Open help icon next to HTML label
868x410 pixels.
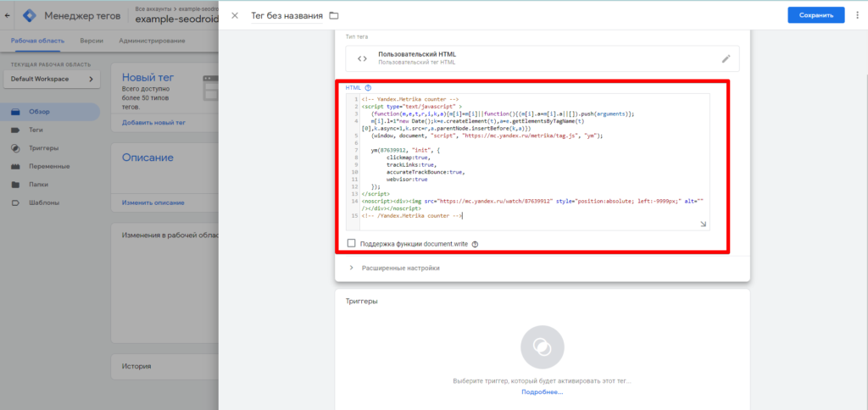tap(368, 87)
